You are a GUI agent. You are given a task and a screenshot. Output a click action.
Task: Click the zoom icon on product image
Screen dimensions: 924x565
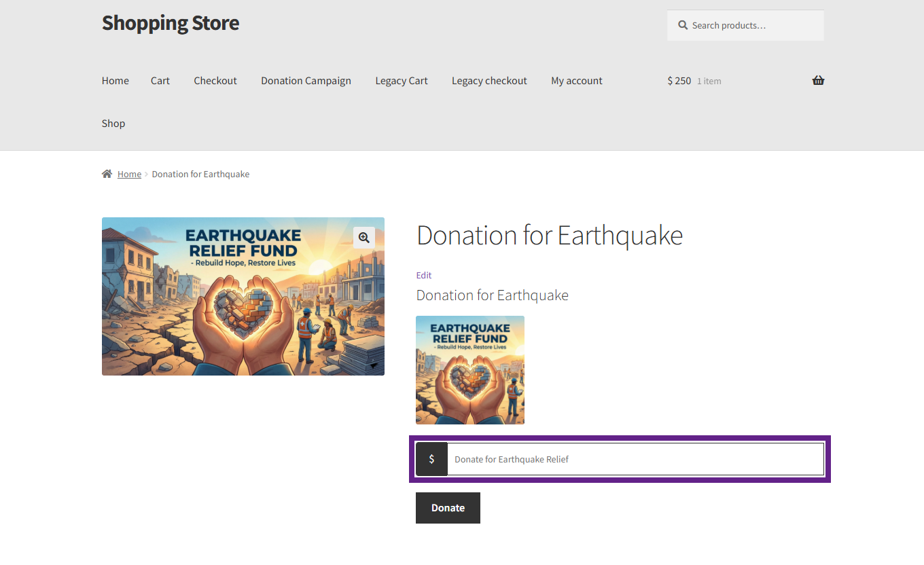point(364,238)
